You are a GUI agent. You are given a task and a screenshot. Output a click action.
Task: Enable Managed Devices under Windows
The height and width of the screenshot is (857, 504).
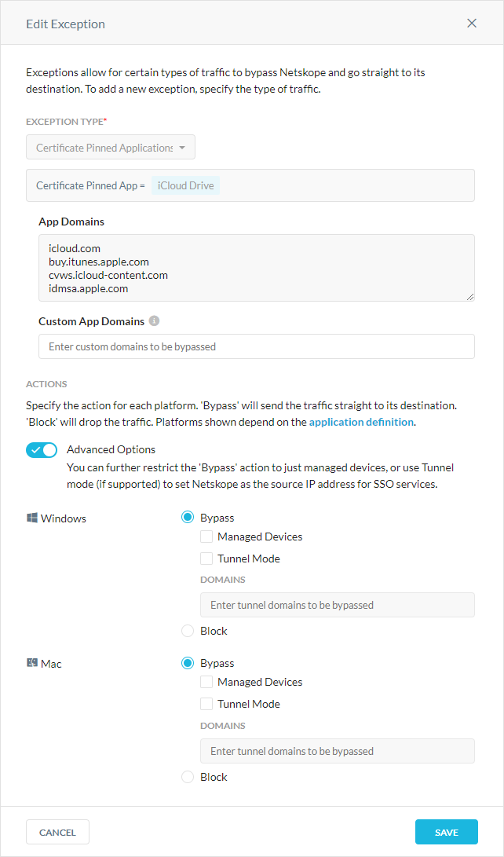206,537
